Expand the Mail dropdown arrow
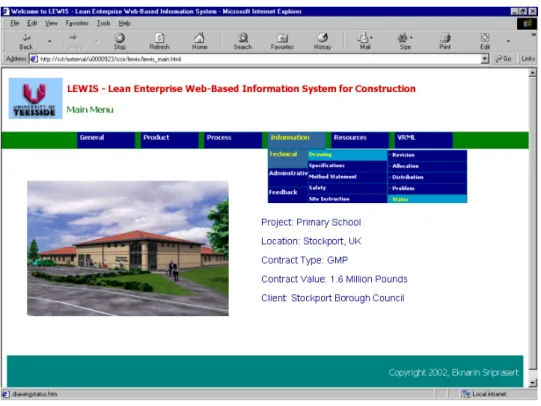The image size is (541, 406). [372, 38]
